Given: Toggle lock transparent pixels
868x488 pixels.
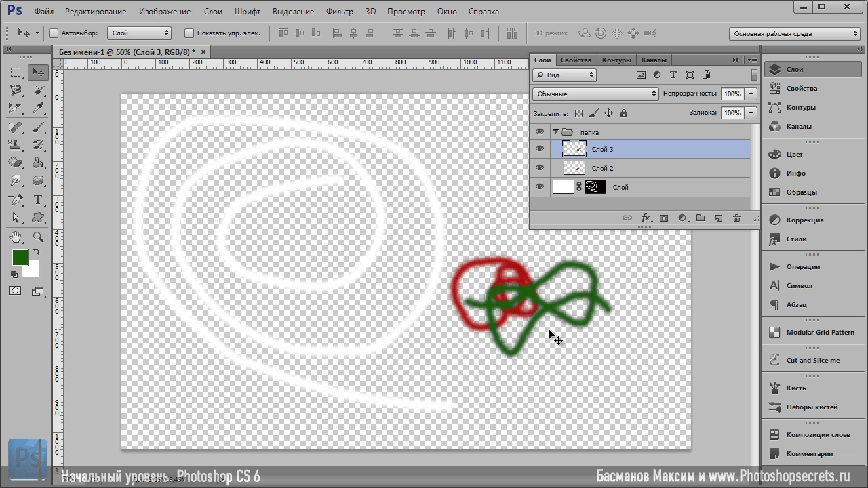Looking at the screenshot, I should [578, 113].
